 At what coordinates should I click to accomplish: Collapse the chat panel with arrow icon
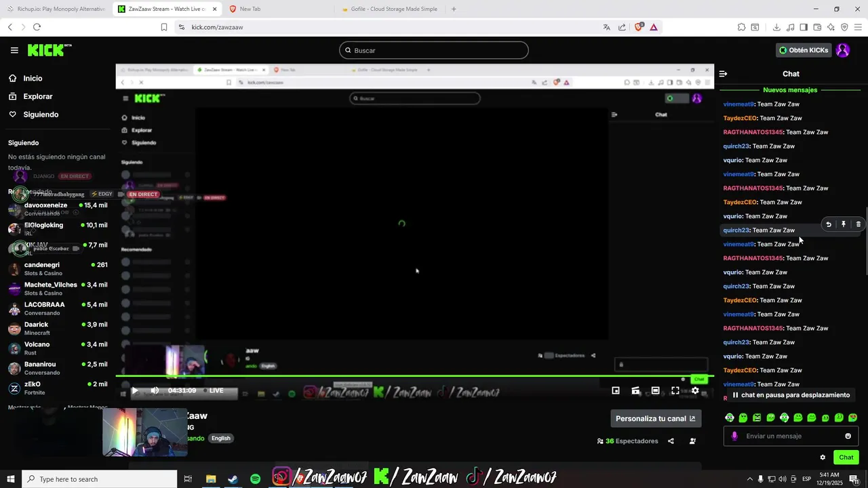[x=723, y=74]
